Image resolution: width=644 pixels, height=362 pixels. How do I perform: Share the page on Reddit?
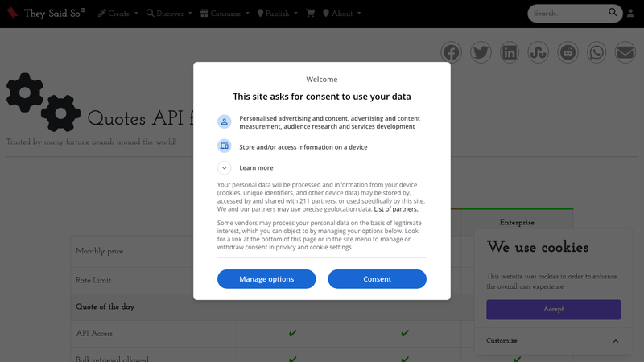[x=568, y=52]
